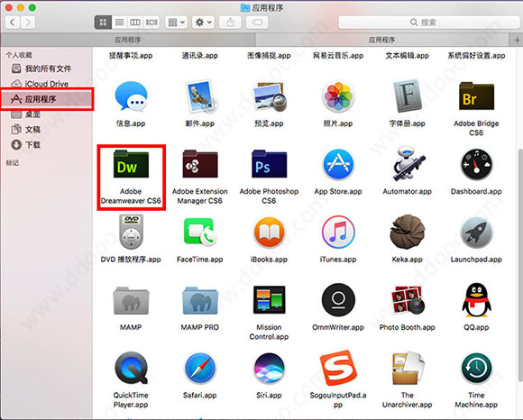
Task: Switch to column view in toolbar
Action: coord(135,23)
